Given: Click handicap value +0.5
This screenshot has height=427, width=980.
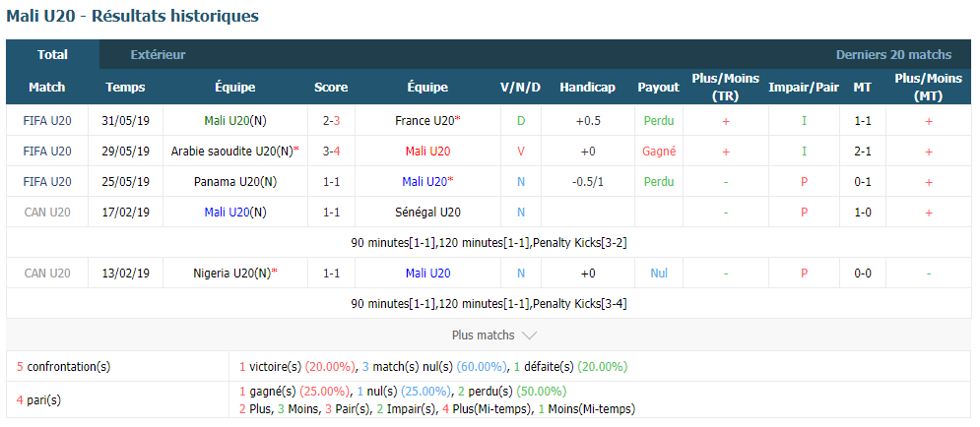Looking at the screenshot, I should (x=587, y=120).
